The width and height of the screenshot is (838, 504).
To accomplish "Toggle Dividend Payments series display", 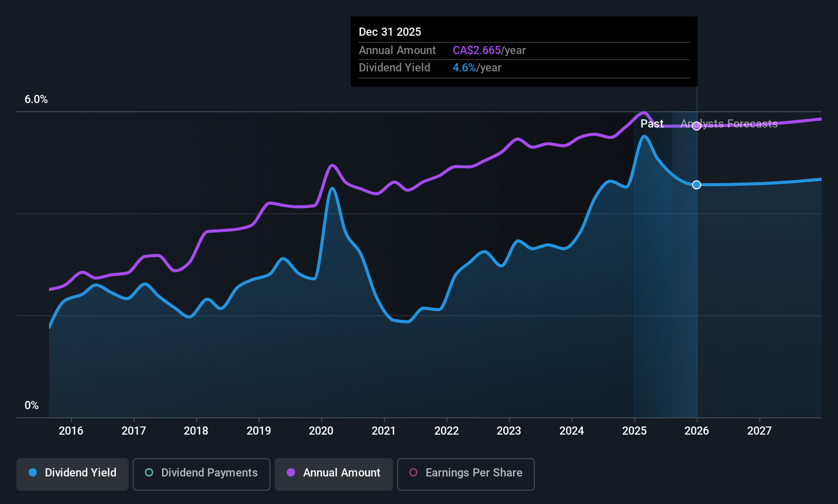I will [x=201, y=474].
